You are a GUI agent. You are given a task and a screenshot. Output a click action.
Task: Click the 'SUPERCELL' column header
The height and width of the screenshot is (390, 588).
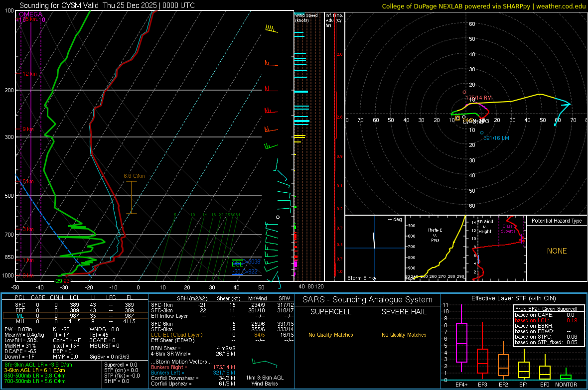(331, 312)
